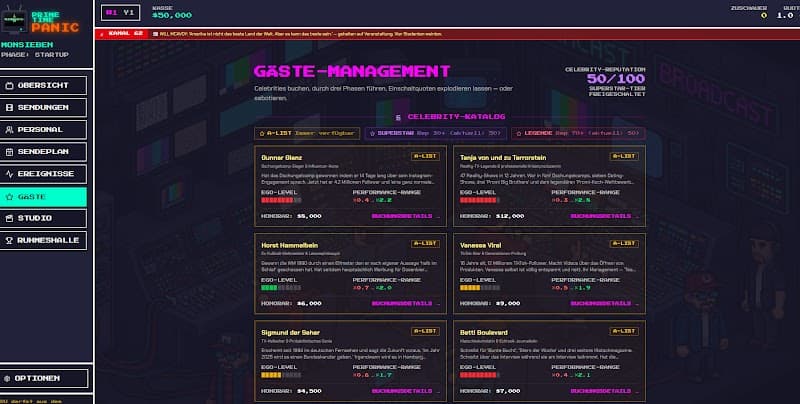The width and height of the screenshot is (800, 404).
Task: Click the Tanja von und zu Terrorstein name
Action: pyautogui.click(x=503, y=158)
